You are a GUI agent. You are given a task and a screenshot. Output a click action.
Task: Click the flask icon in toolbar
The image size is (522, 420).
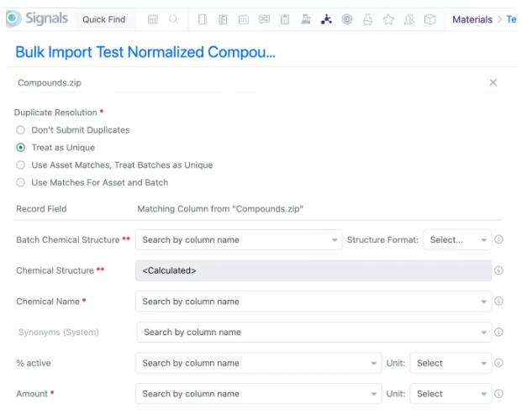(x=367, y=19)
